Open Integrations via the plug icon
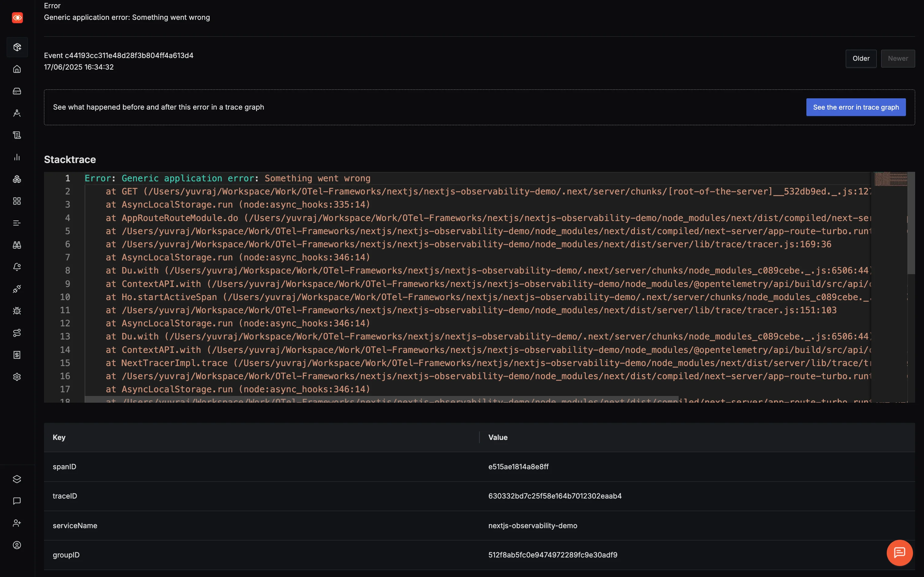Image resolution: width=924 pixels, height=577 pixels. (17, 289)
